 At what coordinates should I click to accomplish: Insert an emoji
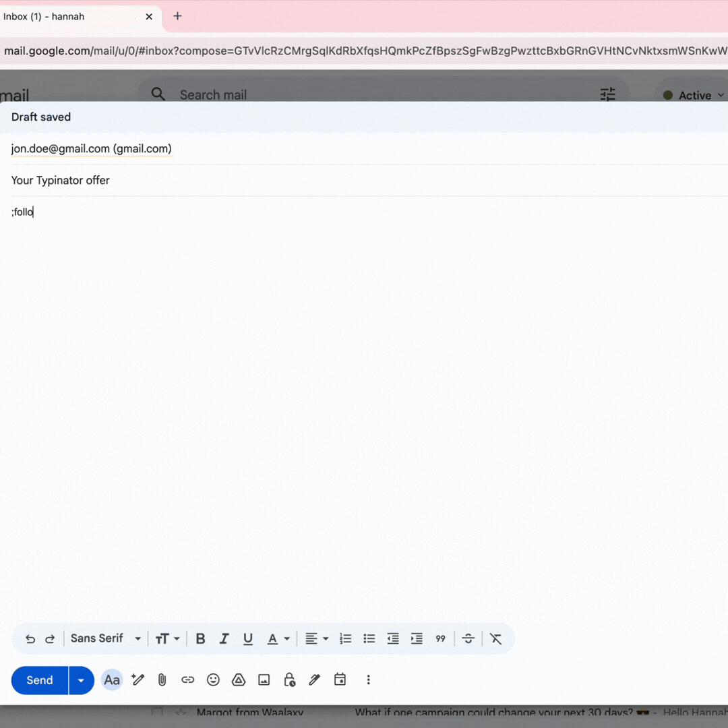[x=213, y=680]
